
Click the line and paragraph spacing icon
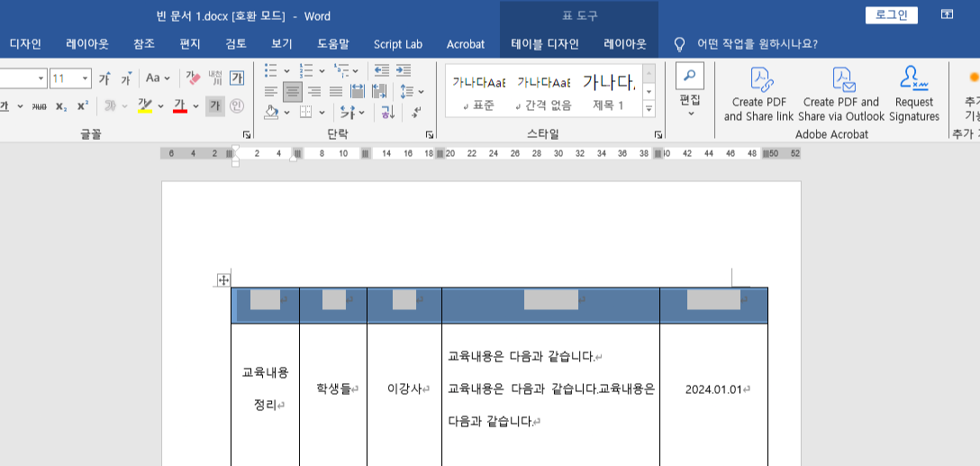[x=407, y=92]
